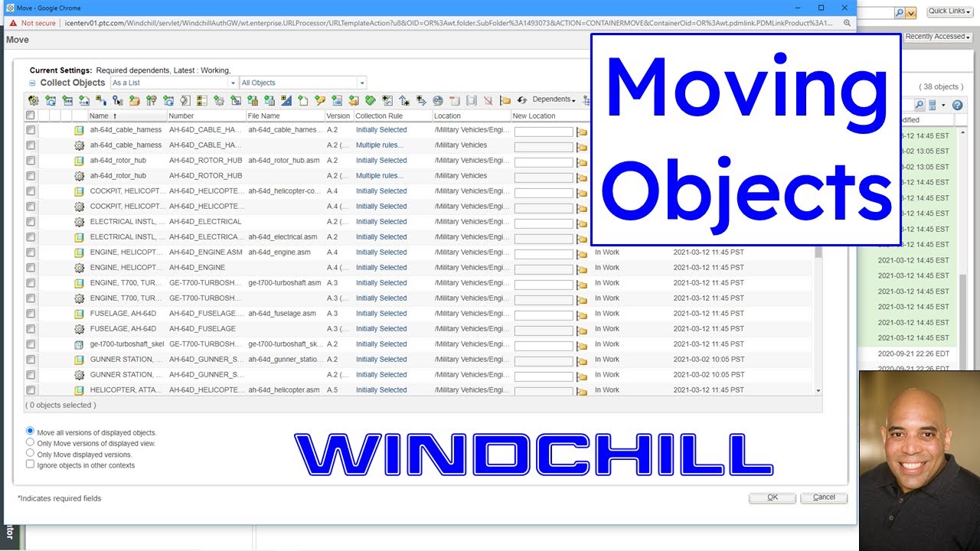Open Initially Selected link for ge-t700-turboshaft_skel

click(381, 344)
